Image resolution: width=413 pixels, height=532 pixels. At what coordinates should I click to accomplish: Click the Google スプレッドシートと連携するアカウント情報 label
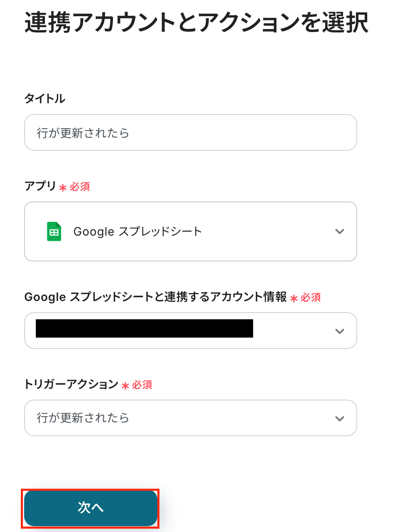155,297
